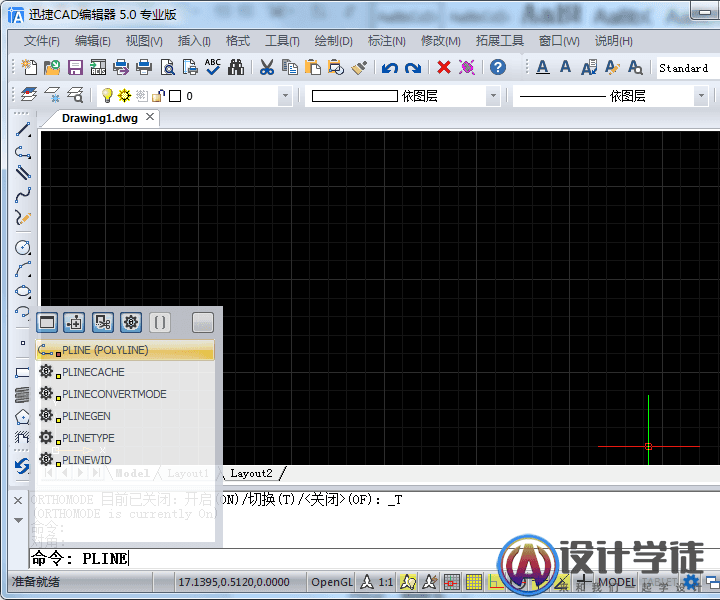Run spell check with the ABC icon
Image resolution: width=720 pixels, height=600 pixels.
tap(213, 67)
